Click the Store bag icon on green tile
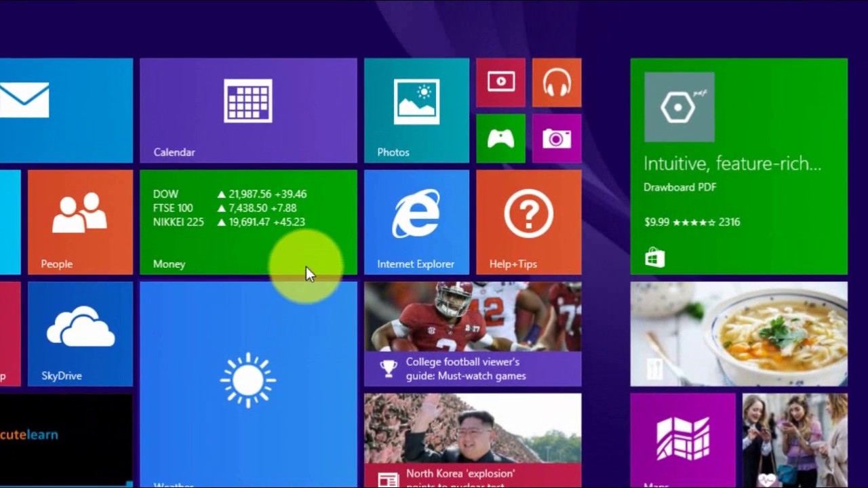The height and width of the screenshot is (488, 868). point(655,258)
